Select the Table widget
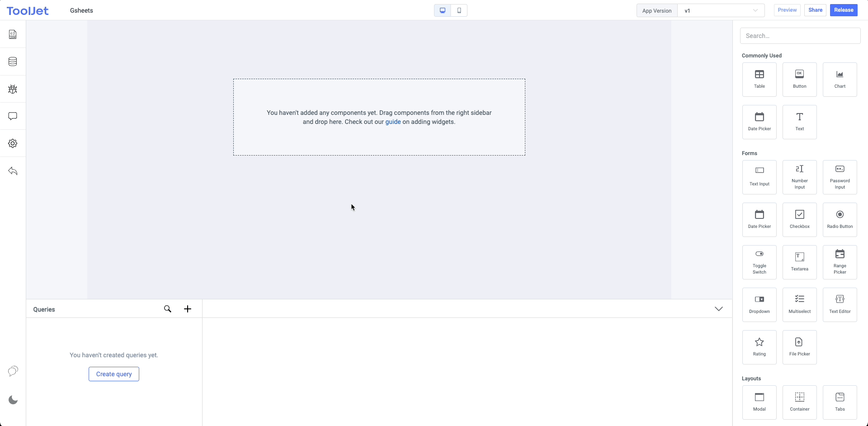This screenshot has height=426, width=868. tap(759, 79)
